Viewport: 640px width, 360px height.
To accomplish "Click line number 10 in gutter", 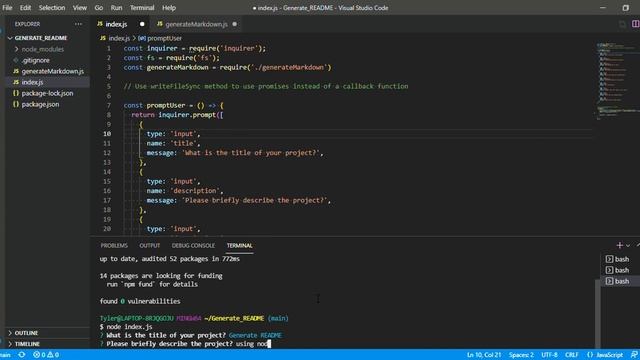I will 107,134.
